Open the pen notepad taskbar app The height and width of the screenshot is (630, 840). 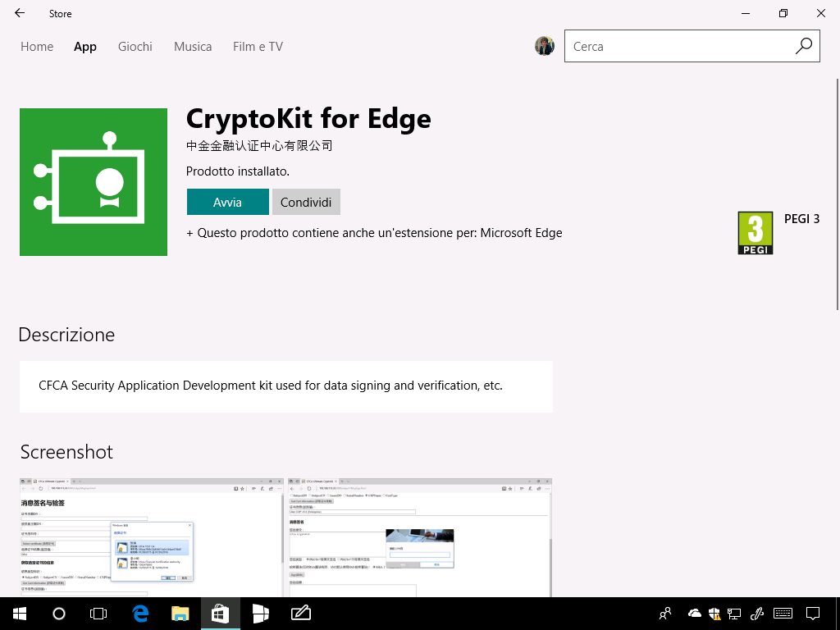[300, 614]
